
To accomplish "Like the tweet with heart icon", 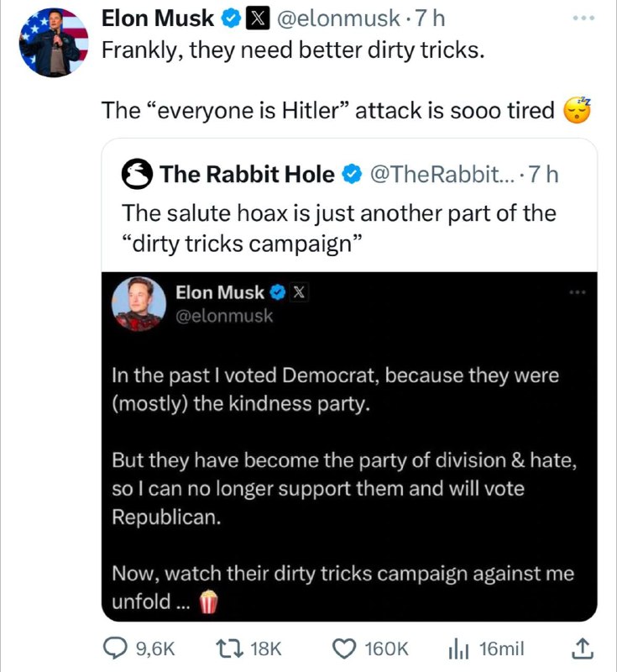I will [343, 648].
